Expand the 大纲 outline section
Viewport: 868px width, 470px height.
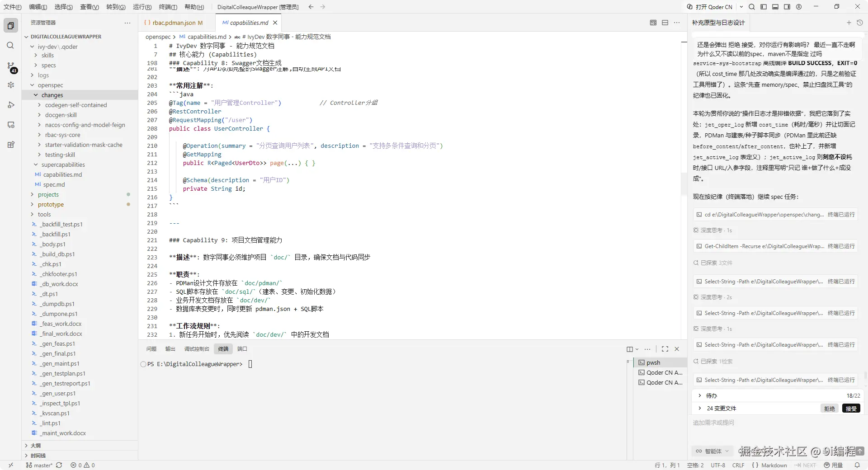(x=26, y=446)
